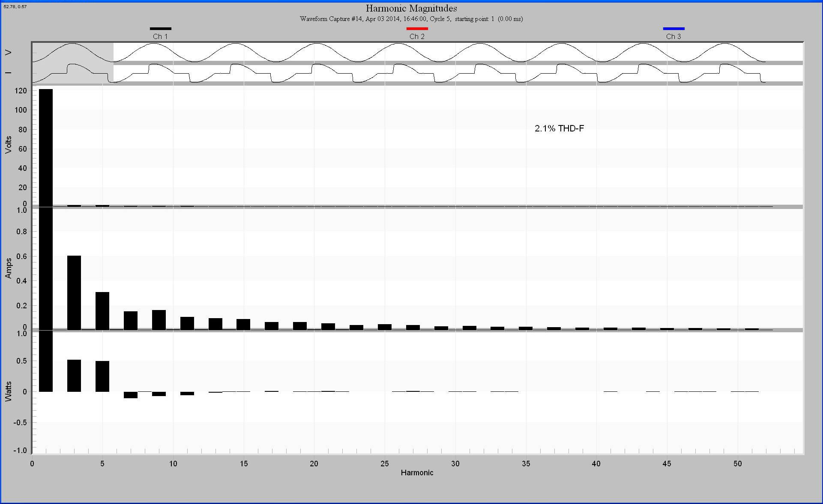Toggle the Ch 3 channel visibility
This screenshot has height=504, width=823.
[x=674, y=36]
